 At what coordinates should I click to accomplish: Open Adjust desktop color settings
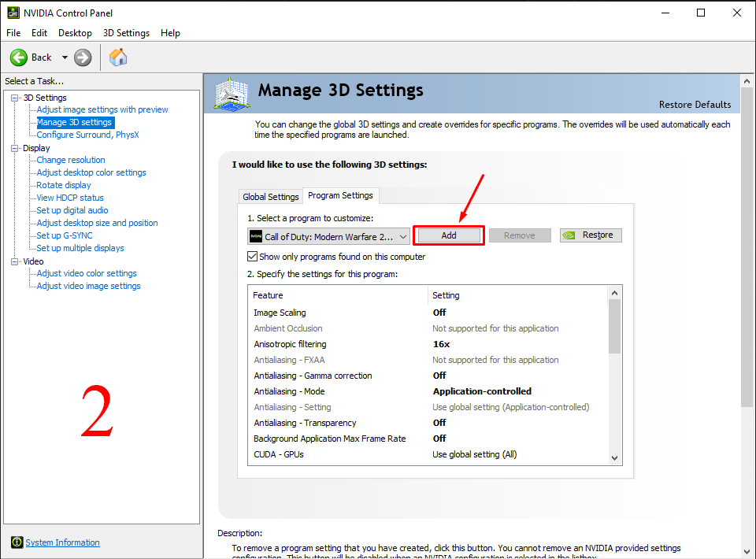point(91,172)
